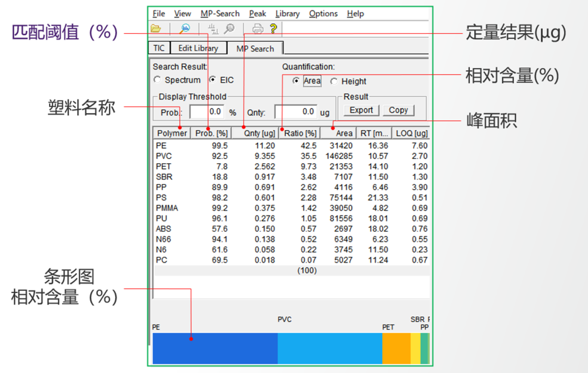The image size is (588, 373).
Task: Sort by the RT [m... column header
Action: click(374, 133)
